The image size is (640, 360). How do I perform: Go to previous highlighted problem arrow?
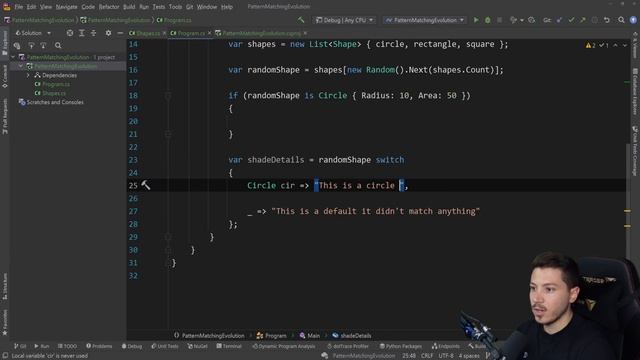(616, 45)
